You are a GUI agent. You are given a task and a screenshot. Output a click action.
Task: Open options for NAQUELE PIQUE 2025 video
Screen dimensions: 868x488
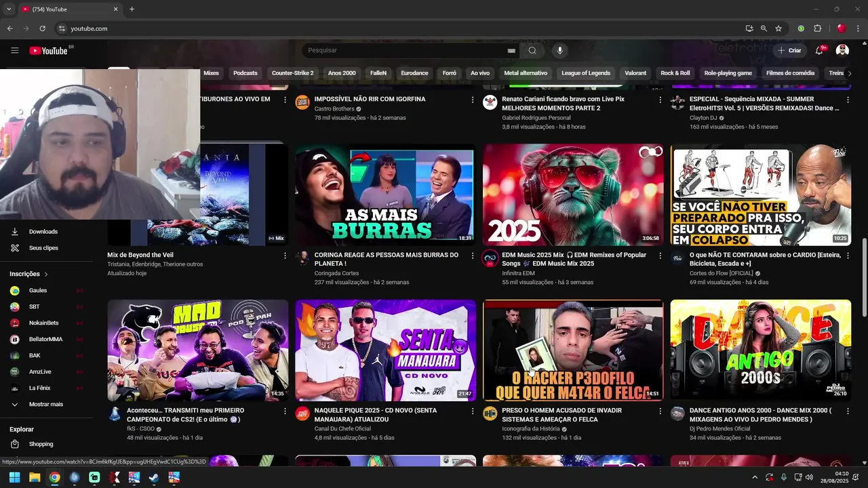(x=473, y=411)
